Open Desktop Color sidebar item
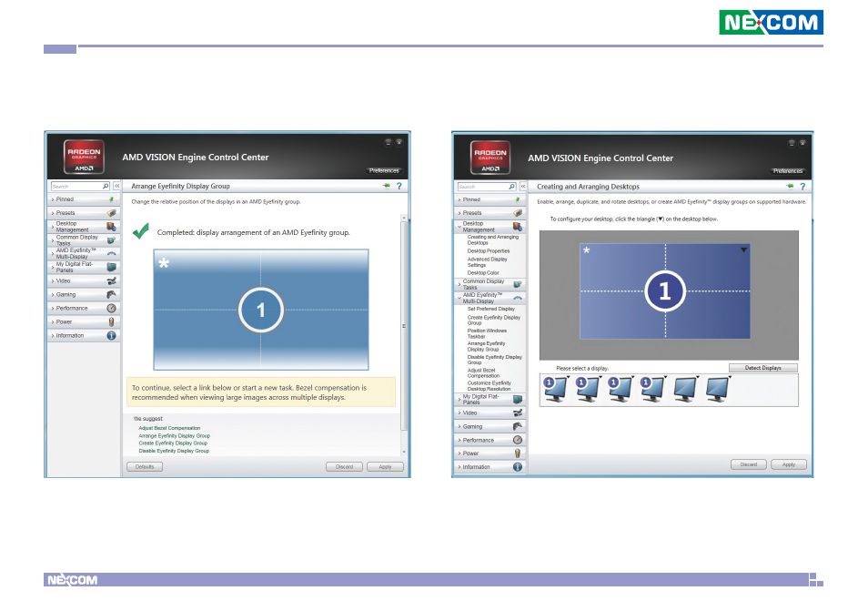Viewport: 868px width, 611px height. coord(483,273)
